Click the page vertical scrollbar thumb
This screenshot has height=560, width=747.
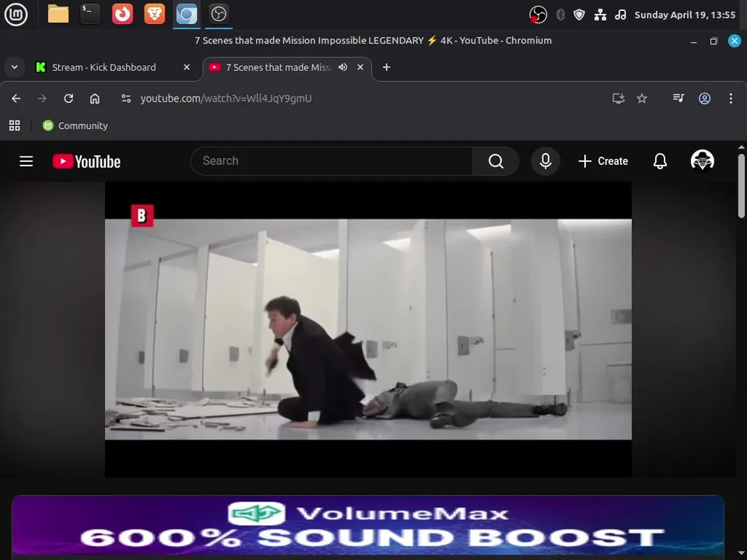pyautogui.click(x=742, y=186)
